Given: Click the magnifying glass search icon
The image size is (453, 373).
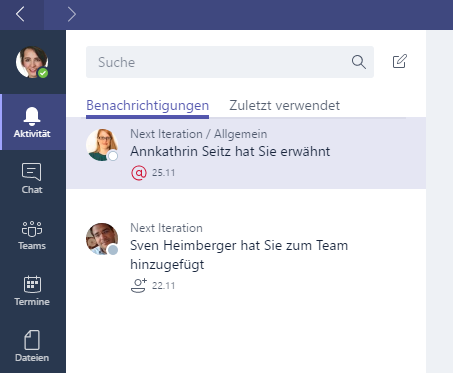Looking at the screenshot, I should pos(359,62).
